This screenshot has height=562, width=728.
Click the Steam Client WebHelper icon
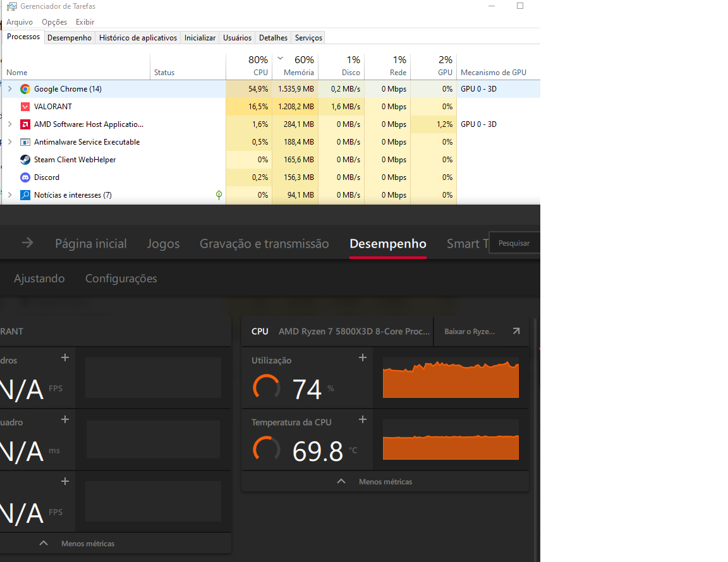[x=25, y=160]
